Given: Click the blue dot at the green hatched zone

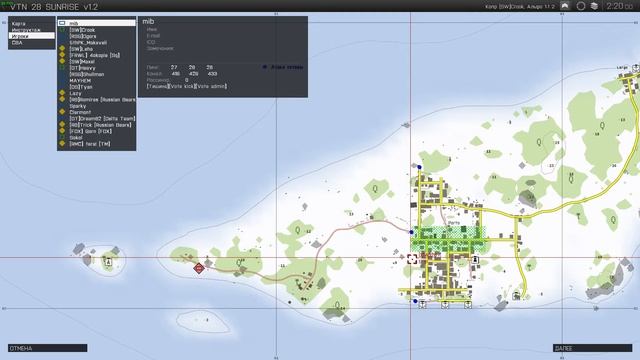Looking at the screenshot, I should 411,232.
